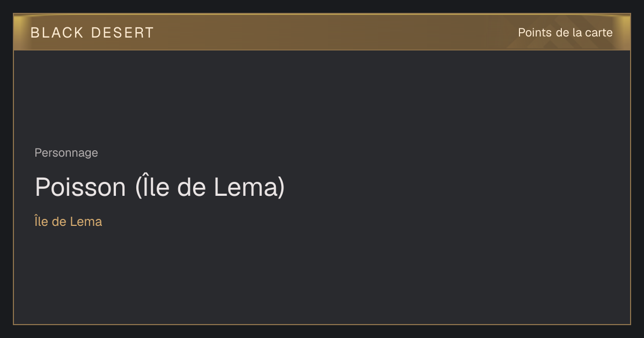The height and width of the screenshot is (338, 644).
Task: Click the word Points in the header
Action: click(x=535, y=33)
